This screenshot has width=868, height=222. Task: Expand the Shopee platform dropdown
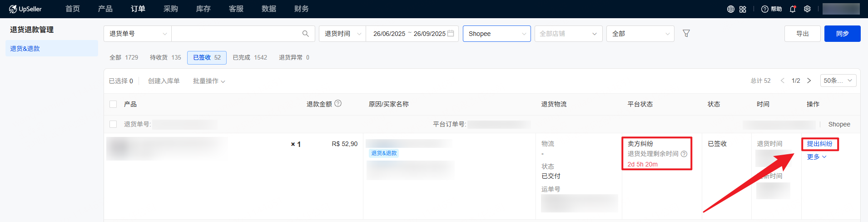[496, 34]
